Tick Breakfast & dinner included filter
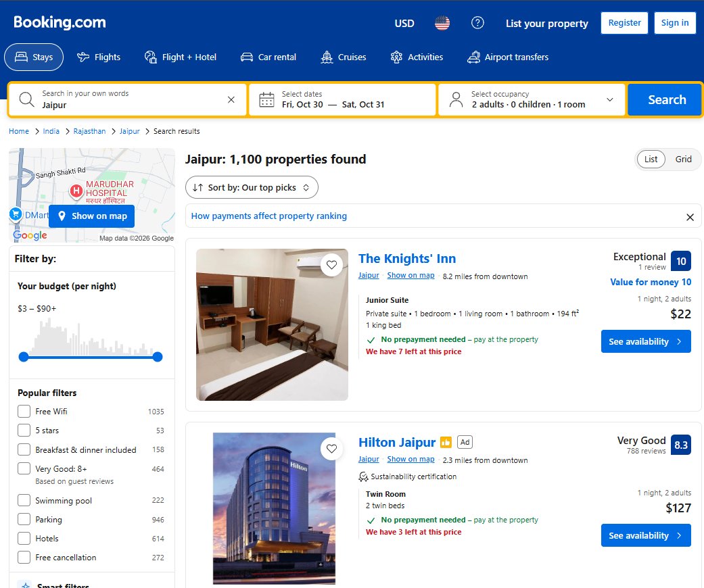The image size is (704, 588). pos(24,449)
